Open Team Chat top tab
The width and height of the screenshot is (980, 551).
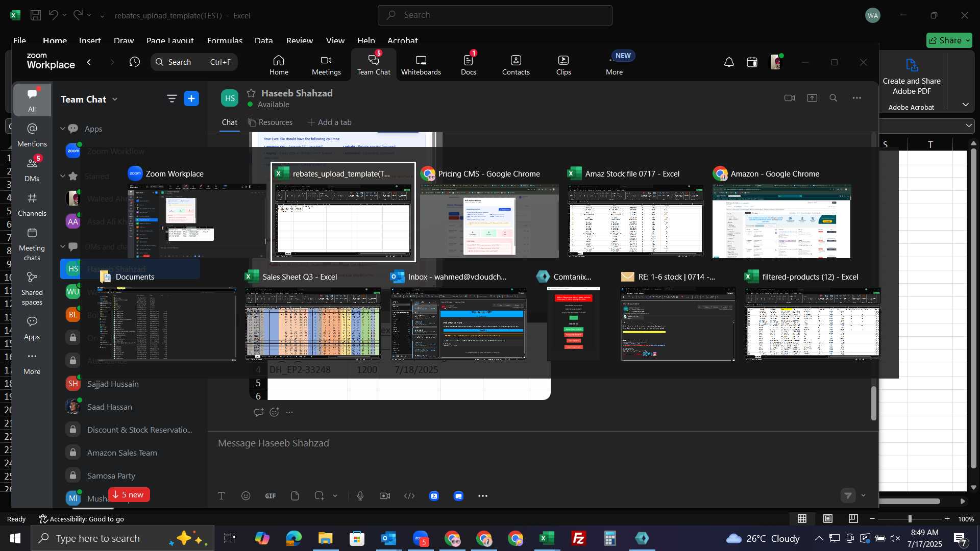374,65
